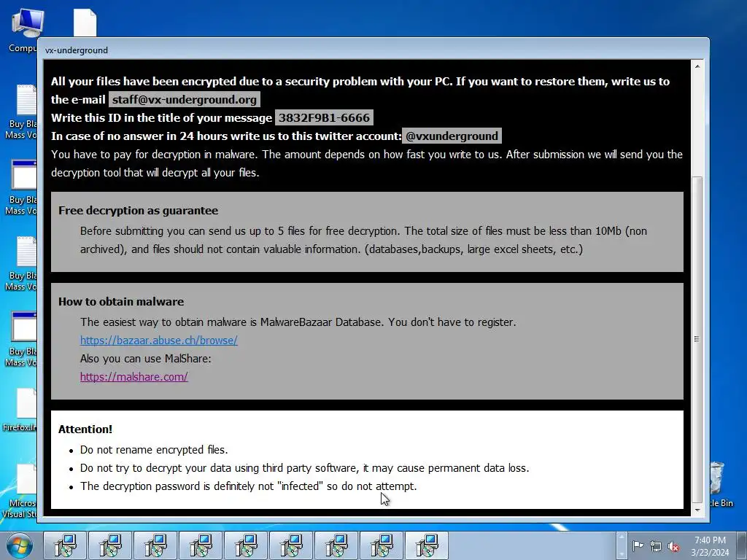Click the muted volume tray icon
The height and width of the screenshot is (560, 747).
[x=673, y=546]
